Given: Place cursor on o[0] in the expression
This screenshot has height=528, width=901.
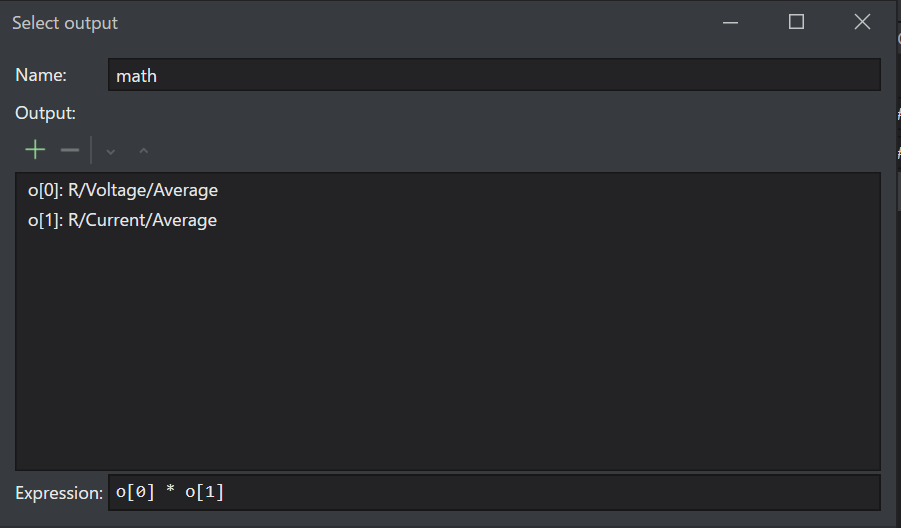Looking at the screenshot, I should [x=135, y=492].
